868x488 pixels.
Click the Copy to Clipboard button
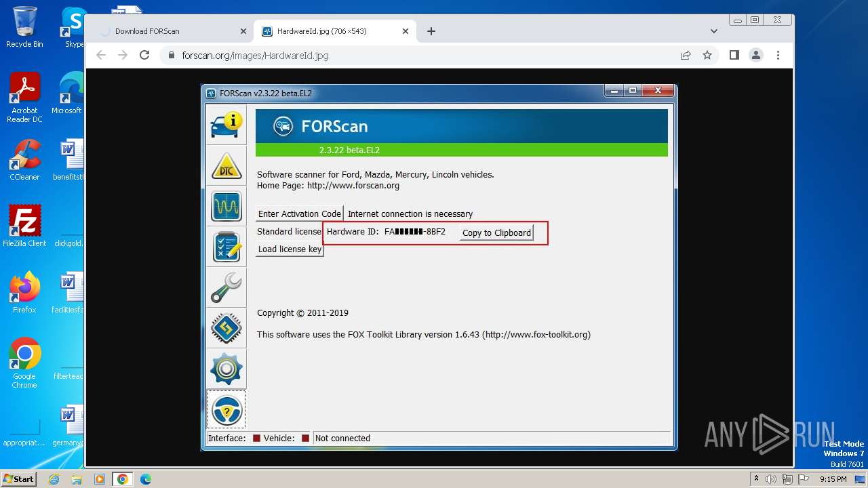pyautogui.click(x=496, y=232)
